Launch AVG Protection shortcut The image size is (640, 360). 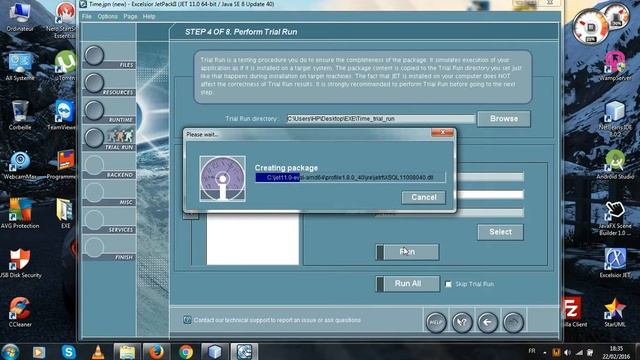tap(20, 213)
